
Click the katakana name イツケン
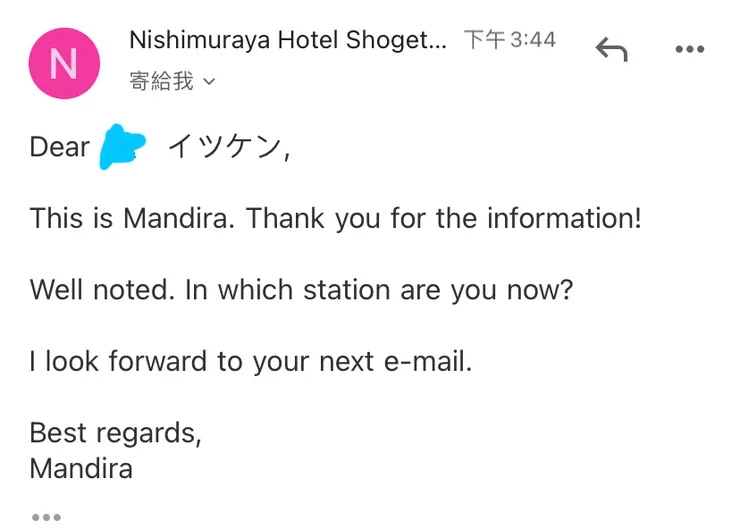[227, 148]
